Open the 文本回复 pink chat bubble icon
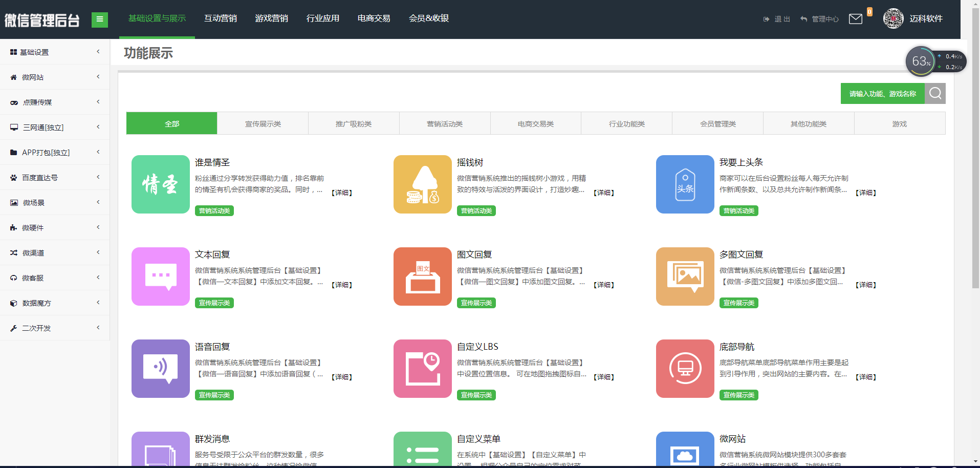Image resolution: width=980 pixels, height=468 pixels. coord(161,276)
